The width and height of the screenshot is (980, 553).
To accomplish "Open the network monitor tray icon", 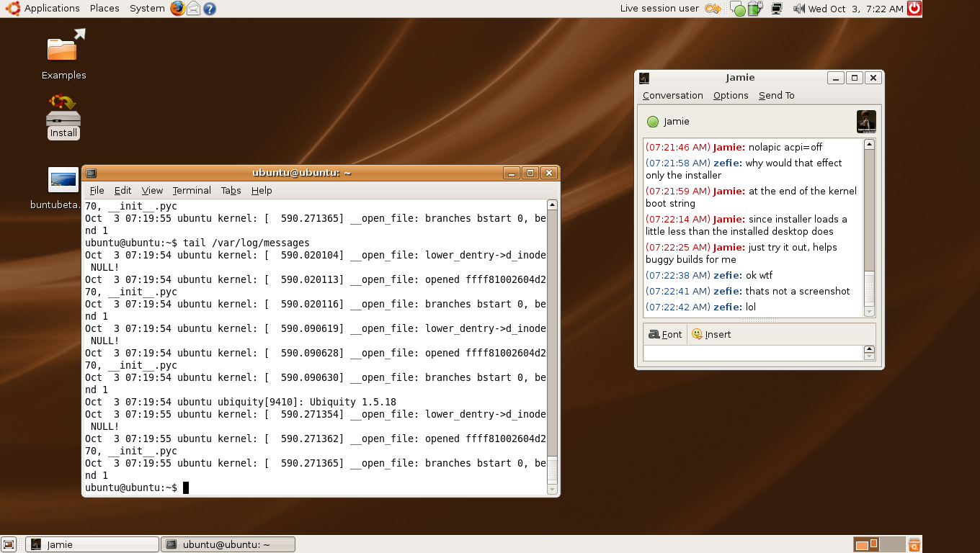I will 777,9.
